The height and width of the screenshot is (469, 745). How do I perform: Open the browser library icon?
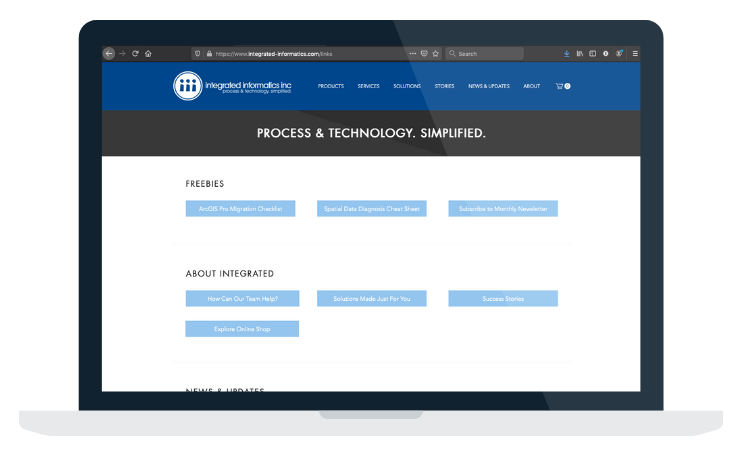580,54
